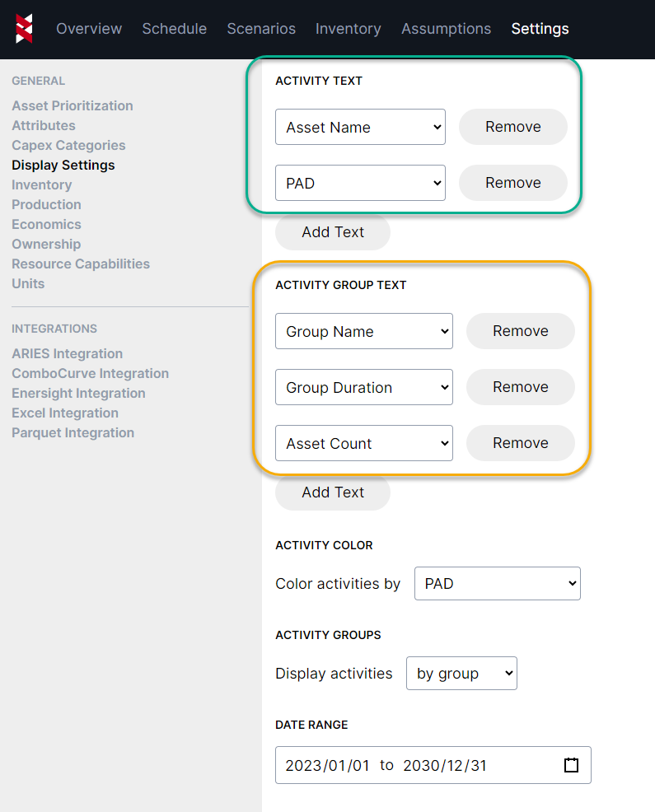Image resolution: width=655 pixels, height=812 pixels.
Task: Click the red app logo icon
Action: point(25,29)
